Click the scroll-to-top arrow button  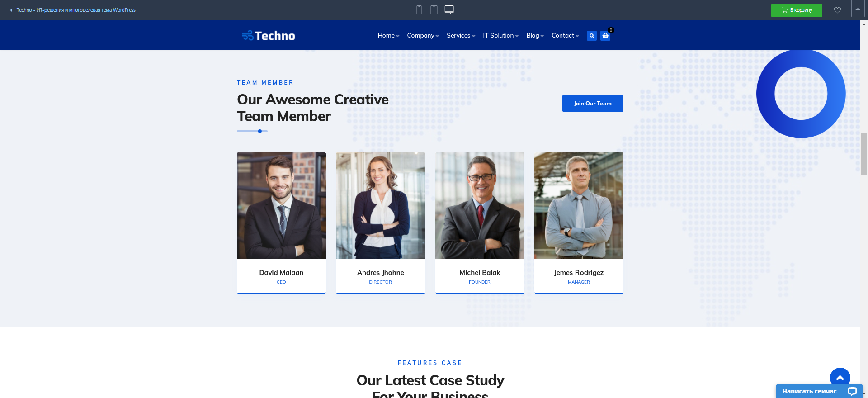840,378
